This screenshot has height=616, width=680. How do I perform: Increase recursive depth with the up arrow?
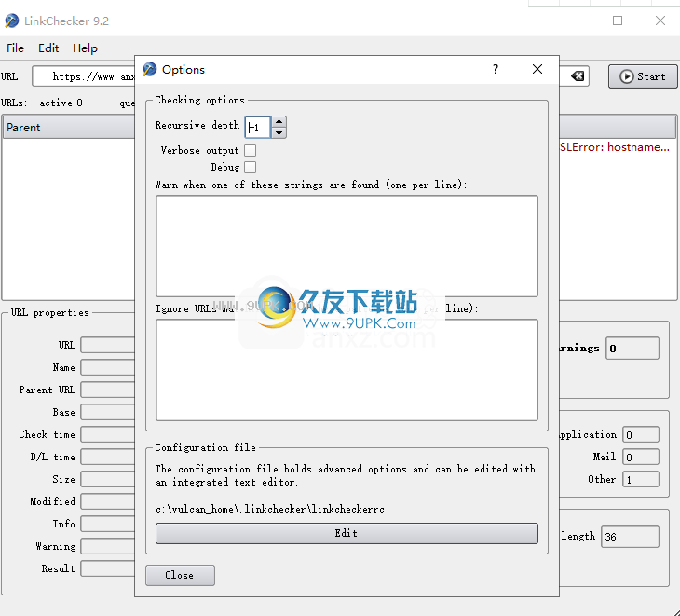[x=279, y=121]
